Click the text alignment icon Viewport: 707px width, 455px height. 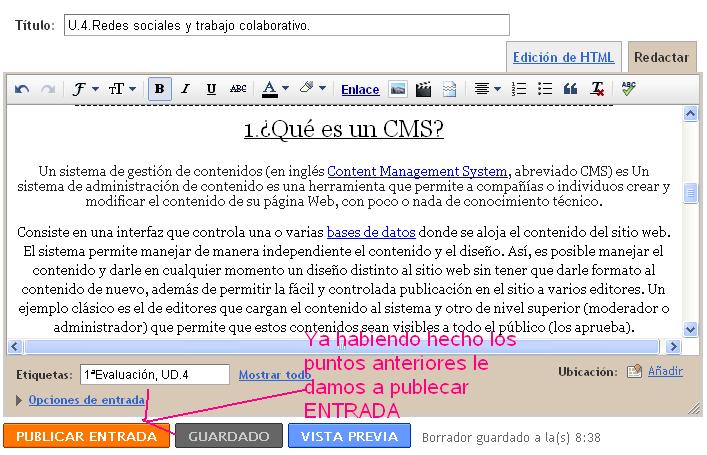click(482, 89)
